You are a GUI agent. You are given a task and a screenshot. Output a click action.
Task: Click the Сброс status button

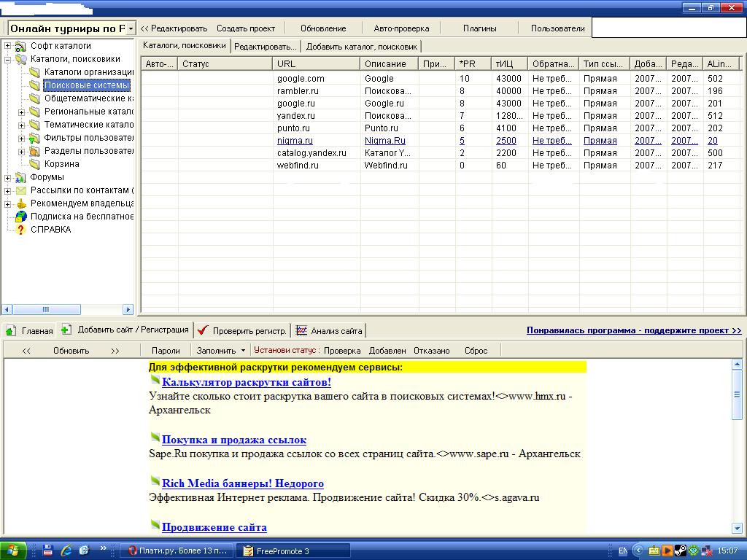(x=476, y=351)
